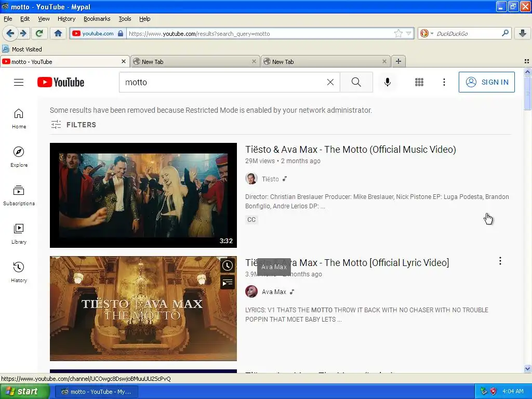Open The Motto Official Music Video title
Viewport: 532px width, 399px height.
pyautogui.click(x=351, y=149)
